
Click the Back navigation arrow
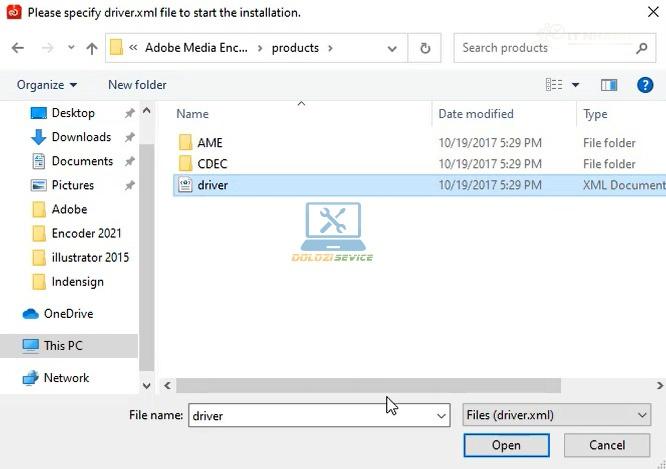pyautogui.click(x=18, y=48)
